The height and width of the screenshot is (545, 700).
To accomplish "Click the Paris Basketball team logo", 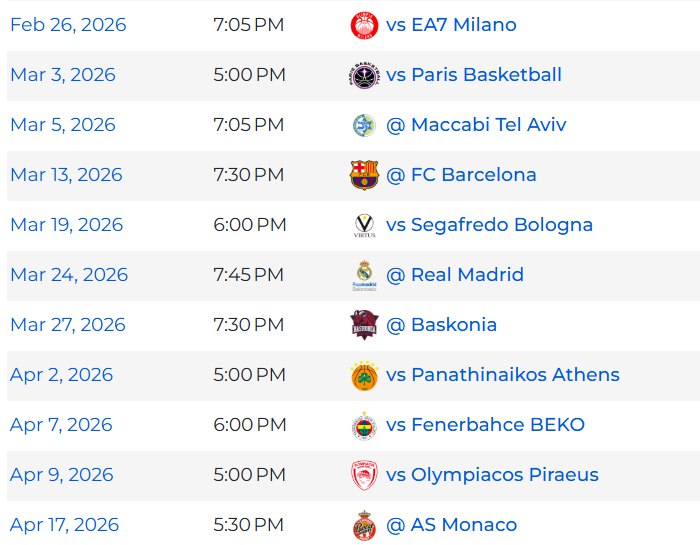I will (364, 75).
